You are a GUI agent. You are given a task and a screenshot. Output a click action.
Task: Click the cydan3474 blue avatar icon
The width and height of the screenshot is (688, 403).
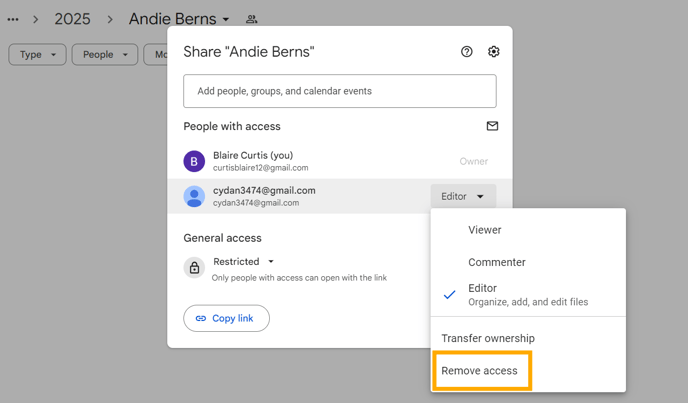194,196
